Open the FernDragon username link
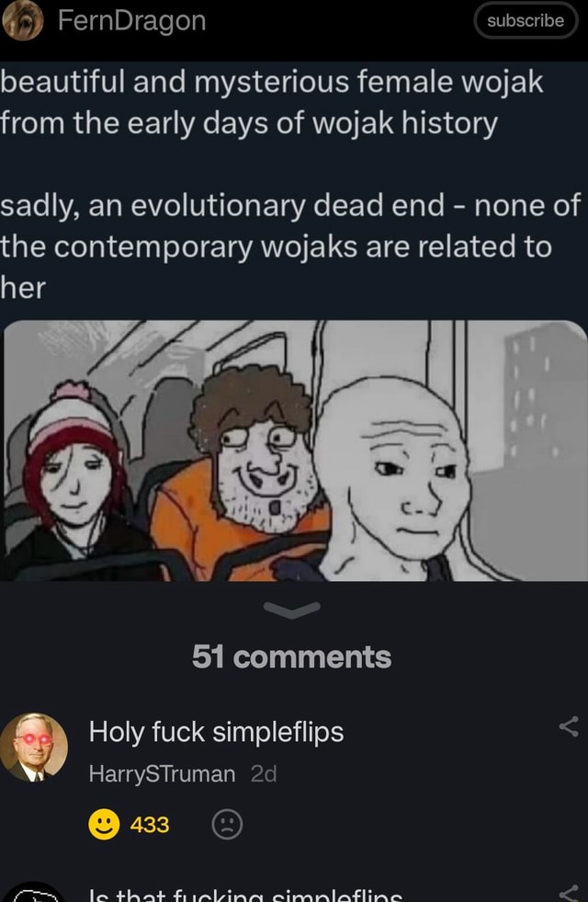Screen dimensions: 588x902 point(131,21)
